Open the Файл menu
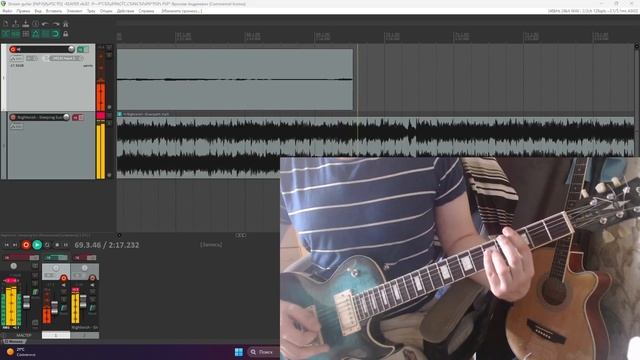Screen dimensions: 640x360 [x=7, y=11]
